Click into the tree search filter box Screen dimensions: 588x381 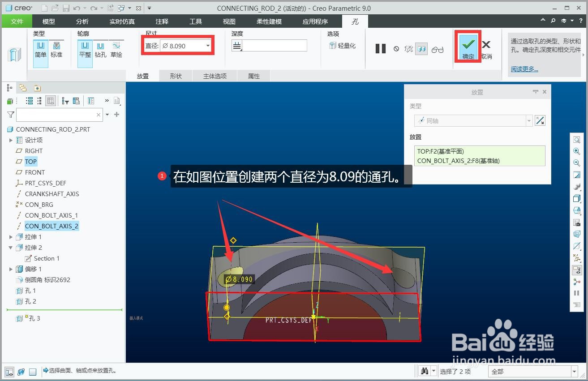60,115
